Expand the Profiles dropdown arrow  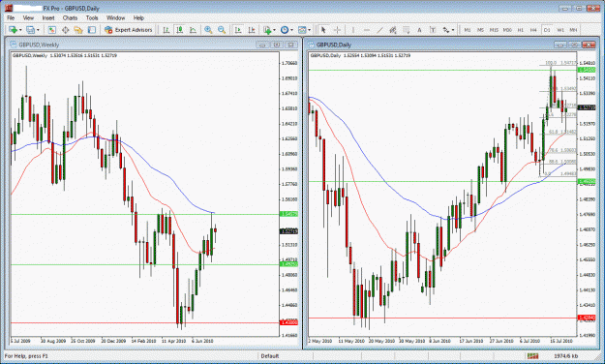click(x=38, y=30)
